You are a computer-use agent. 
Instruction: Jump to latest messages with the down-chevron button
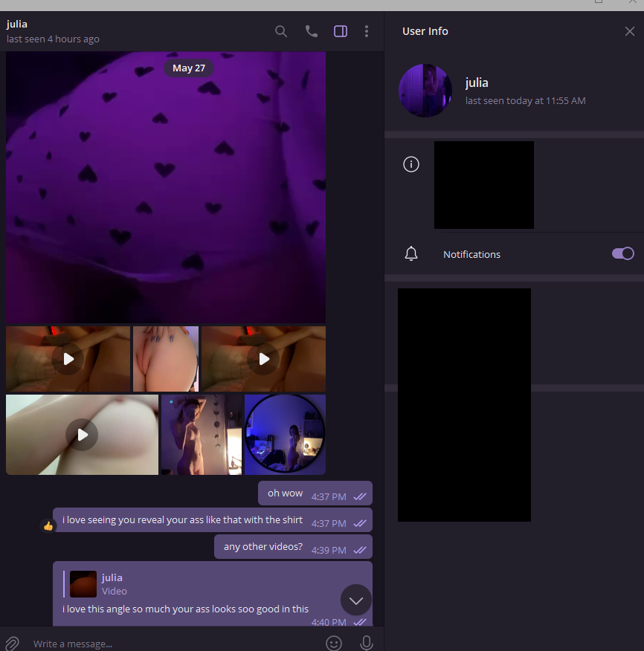pyautogui.click(x=355, y=600)
